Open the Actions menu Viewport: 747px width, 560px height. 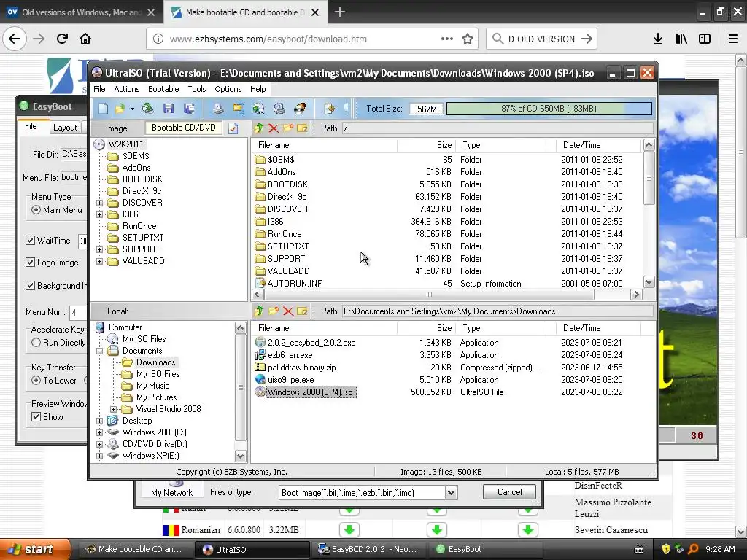click(126, 89)
